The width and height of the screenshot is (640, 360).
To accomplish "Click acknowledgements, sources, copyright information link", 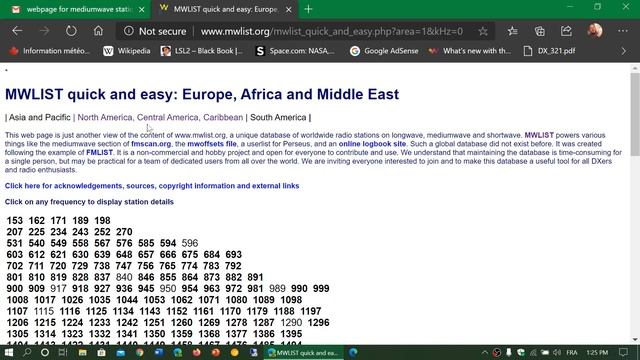I will coord(152,186).
